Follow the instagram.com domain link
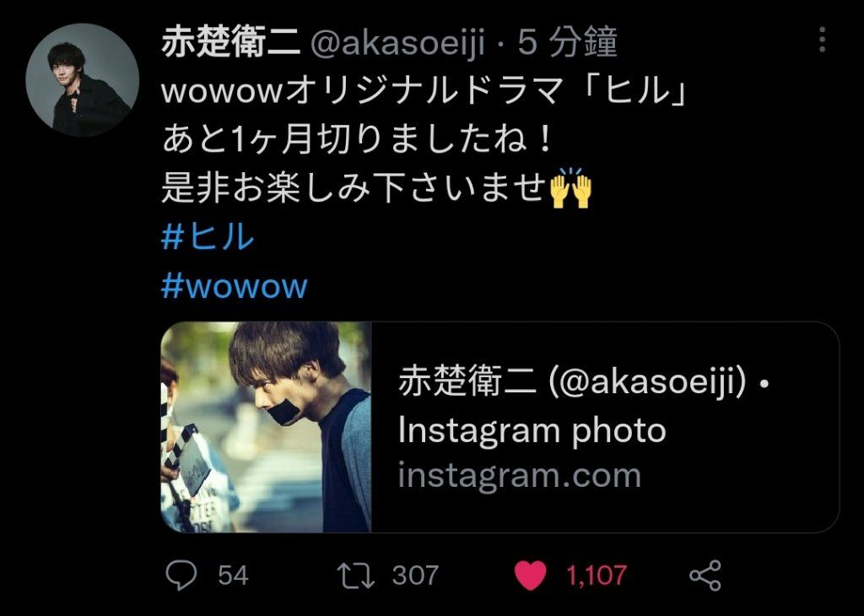Viewport: 864px width, 616px height. click(520, 475)
